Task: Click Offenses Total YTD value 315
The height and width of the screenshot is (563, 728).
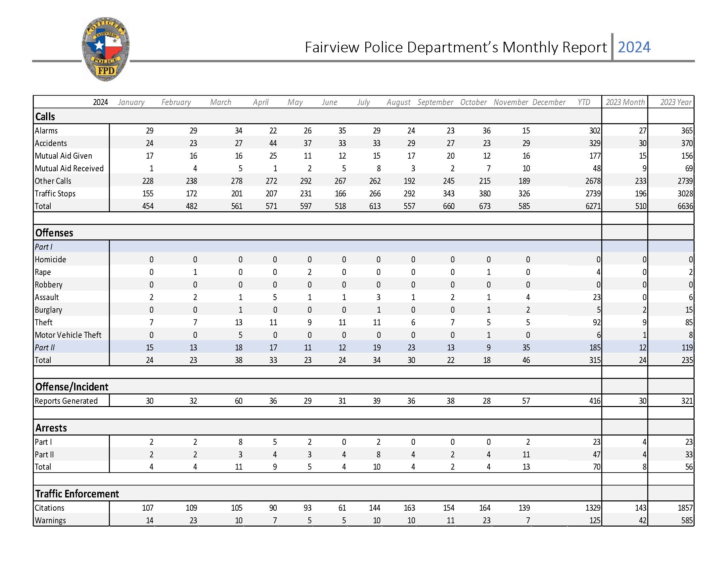Action: pyautogui.click(x=595, y=360)
